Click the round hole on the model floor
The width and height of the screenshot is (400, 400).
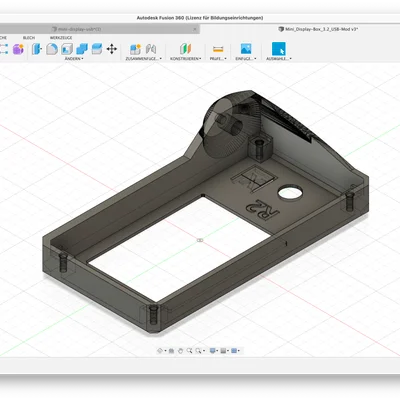pos(290,193)
